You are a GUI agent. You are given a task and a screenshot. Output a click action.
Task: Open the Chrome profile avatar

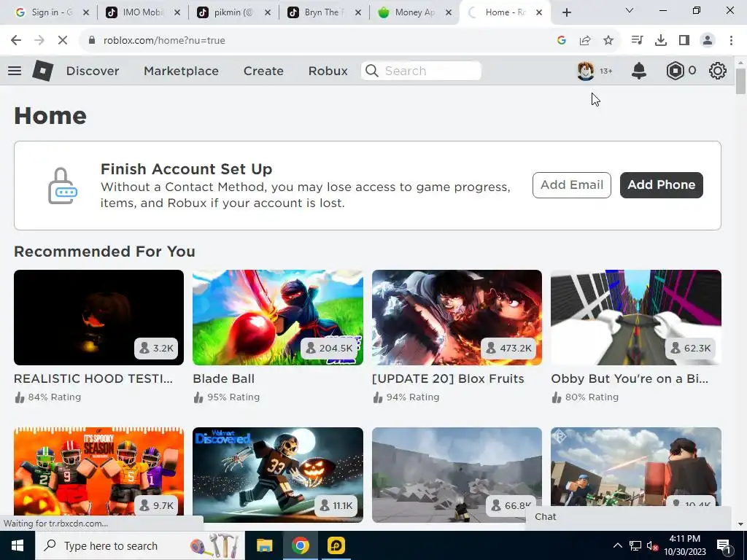(708, 41)
